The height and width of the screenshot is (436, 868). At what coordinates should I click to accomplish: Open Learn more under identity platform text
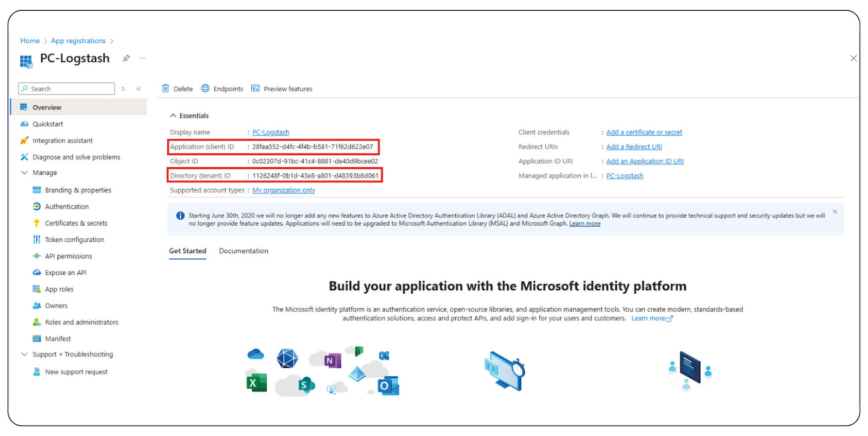point(652,319)
